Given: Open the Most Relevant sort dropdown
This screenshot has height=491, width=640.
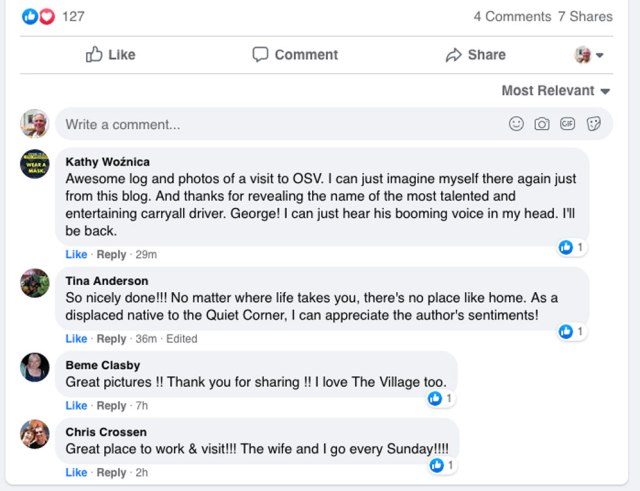Looking at the screenshot, I should 555,91.
